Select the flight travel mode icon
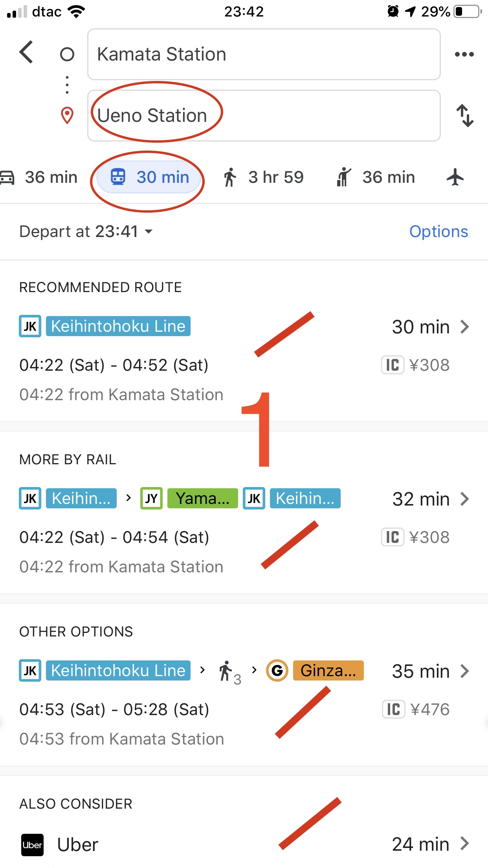Image resolution: width=488 pixels, height=868 pixels. point(455,177)
